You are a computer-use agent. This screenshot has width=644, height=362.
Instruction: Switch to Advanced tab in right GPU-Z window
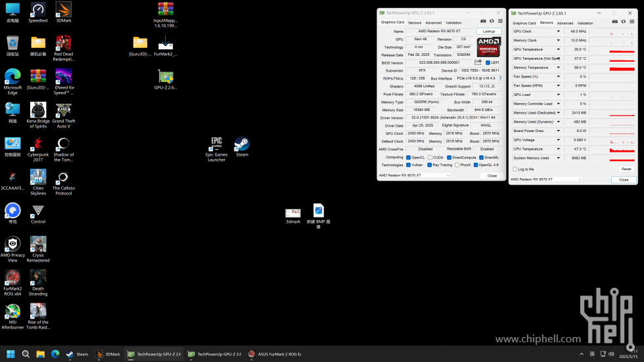click(564, 23)
